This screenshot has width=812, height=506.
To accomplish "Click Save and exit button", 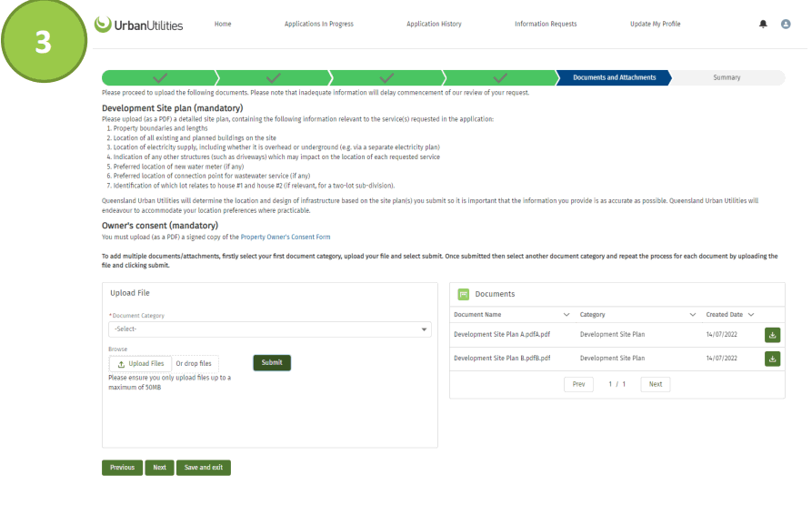I will [204, 468].
